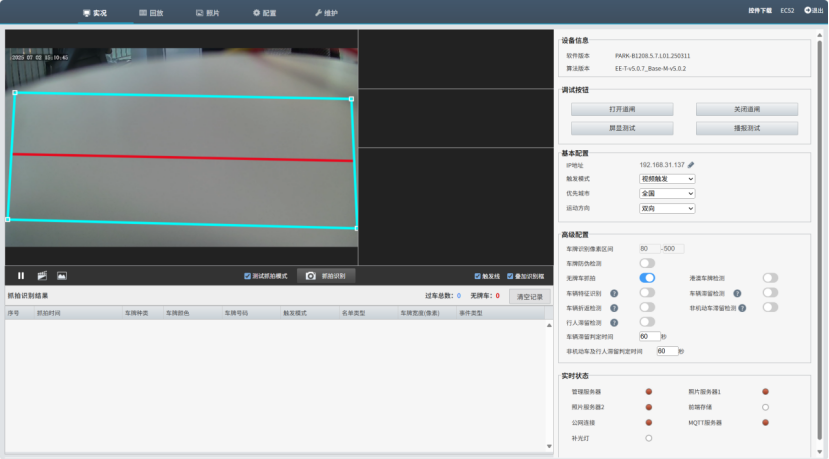Switch to 实况 tab
Screen dimensions: 829x459
[95, 13]
